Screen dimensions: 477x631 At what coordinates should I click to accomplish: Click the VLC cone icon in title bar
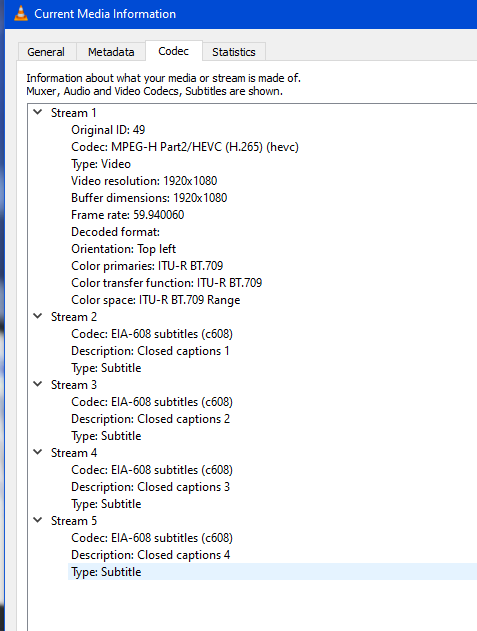pos(21,13)
